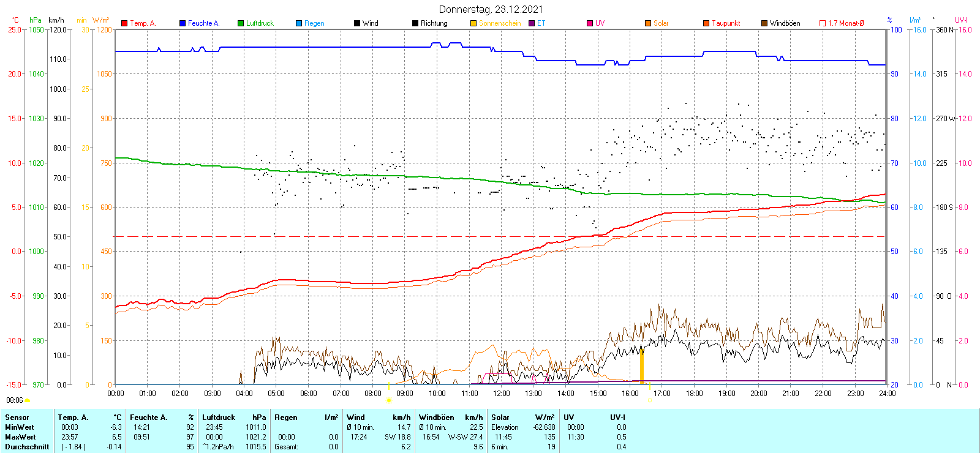Click the 'MaxWert' row label
Image resolution: width=980 pixels, height=453 pixels.
pyautogui.click(x=20, y=437)
